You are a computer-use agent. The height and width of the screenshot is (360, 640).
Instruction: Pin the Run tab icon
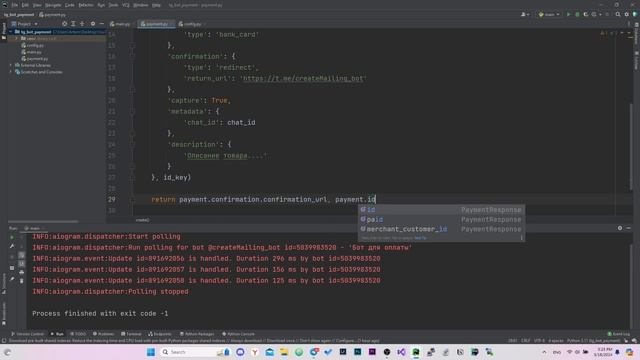point(12,280)
